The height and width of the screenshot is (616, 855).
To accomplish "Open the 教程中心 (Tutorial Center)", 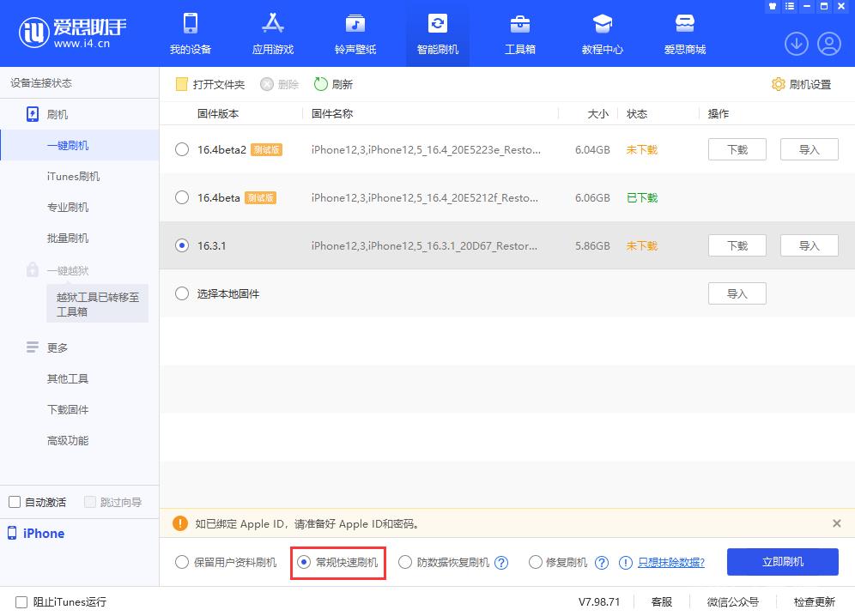I will (x=602, y=34).
